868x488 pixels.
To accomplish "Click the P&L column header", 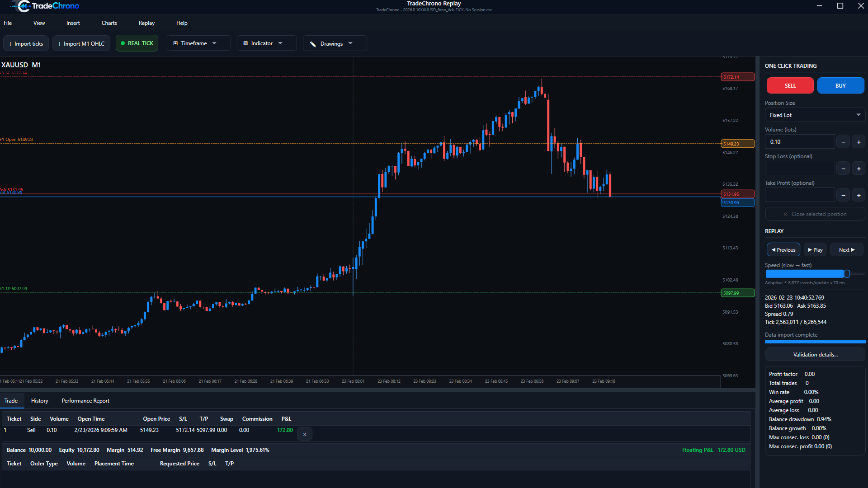I will pos(286,419).
